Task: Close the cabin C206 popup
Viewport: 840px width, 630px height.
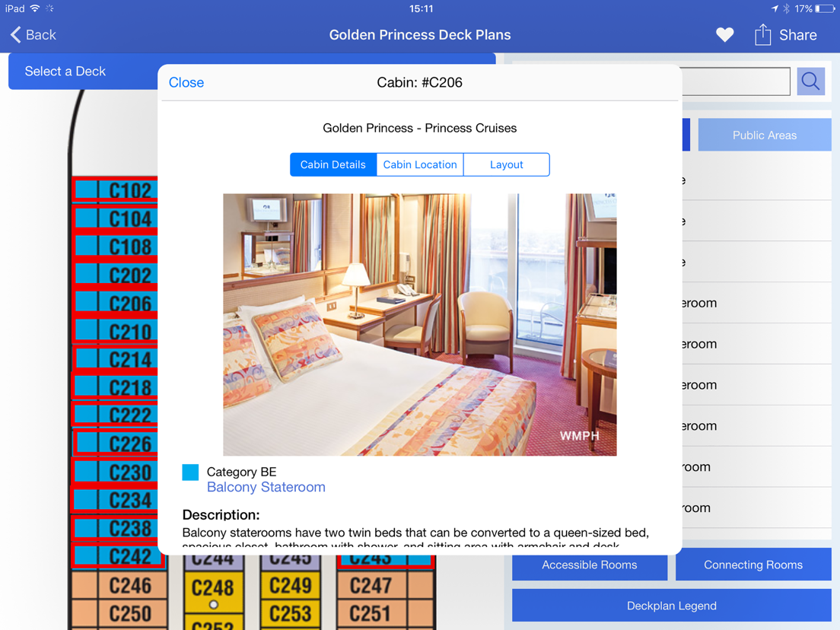Action: [186, 82]
